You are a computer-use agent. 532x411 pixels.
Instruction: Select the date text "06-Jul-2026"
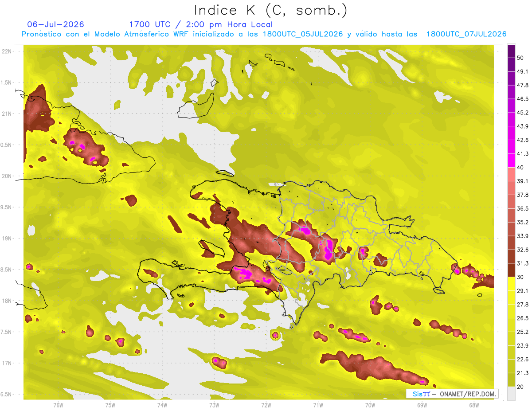pyautogui.click(x=55, y=24)
